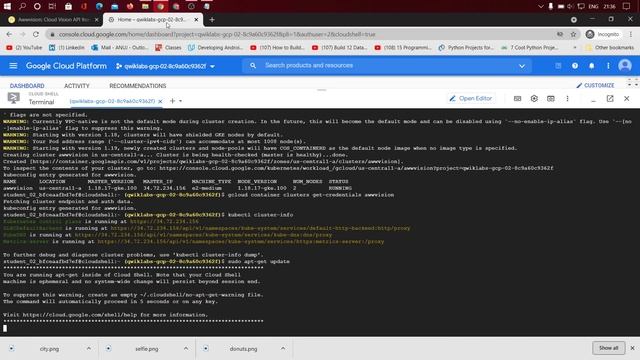Open the new terminal session dropdown arrow

pos(180,101)
